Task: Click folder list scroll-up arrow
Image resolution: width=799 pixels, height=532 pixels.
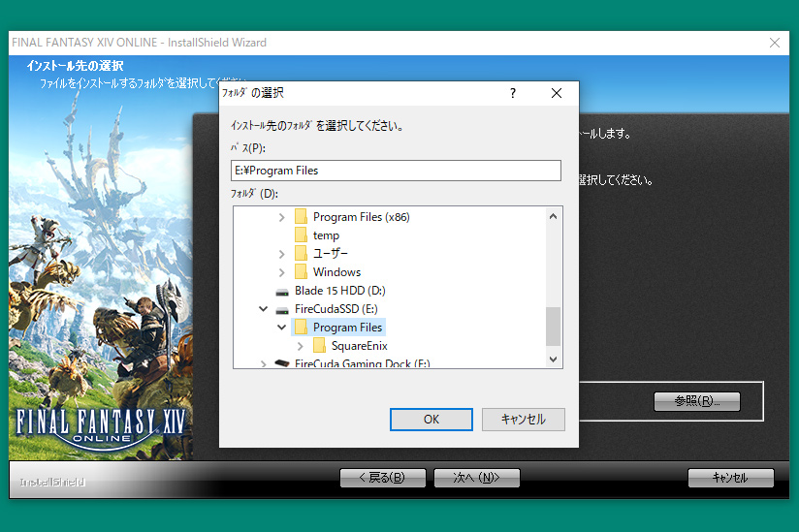Action: click(x=553, y=216)
